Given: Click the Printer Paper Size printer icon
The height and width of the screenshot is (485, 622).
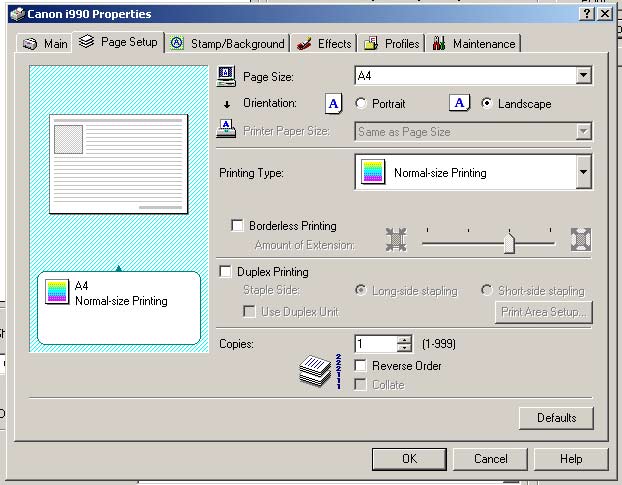Looking at the screenshot, I should (x=226, y=129).
